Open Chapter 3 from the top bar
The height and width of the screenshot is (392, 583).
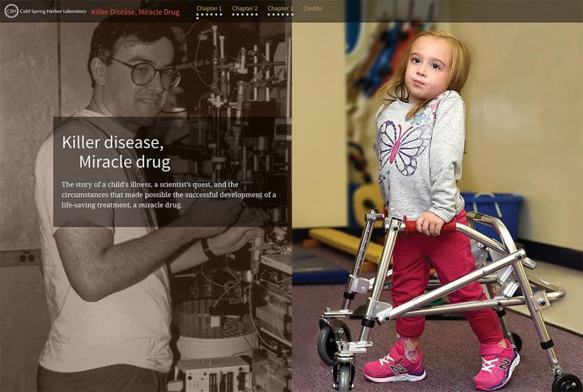pyautogui.click(x=280, y=8)
